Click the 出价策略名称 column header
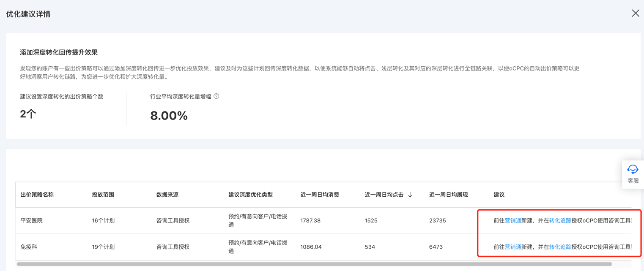The width and height of the screenshot is (644, 271). pos(37,195)
